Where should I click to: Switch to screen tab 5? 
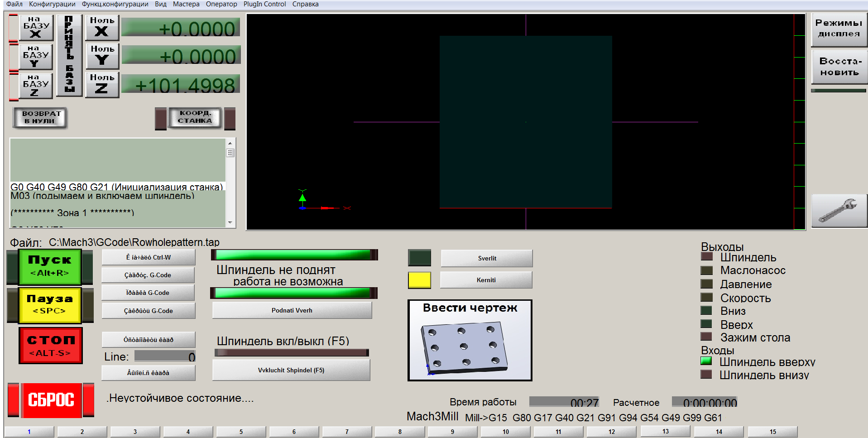[241, 432]
